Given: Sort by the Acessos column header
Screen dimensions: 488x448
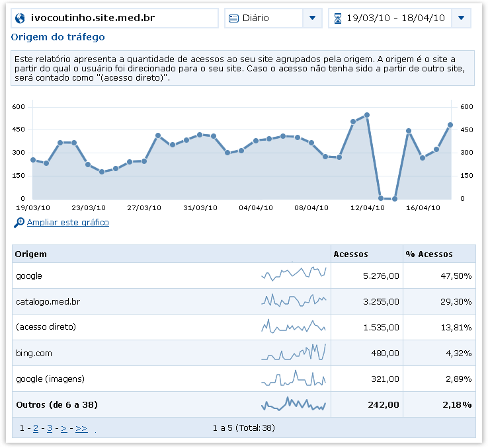Looking at the screenshot, I should click(351, 254).
